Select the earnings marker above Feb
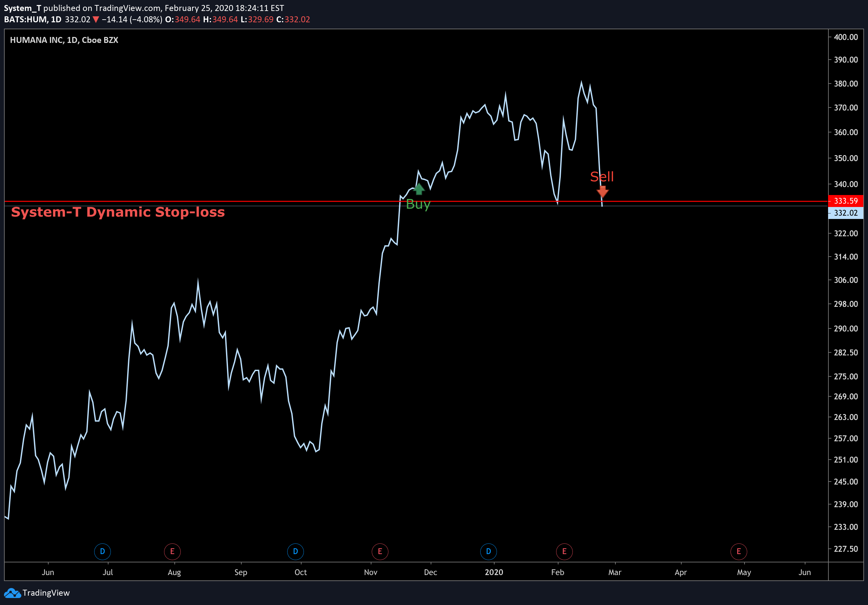Viewport: 868px width, 605px height. point(564,551)
